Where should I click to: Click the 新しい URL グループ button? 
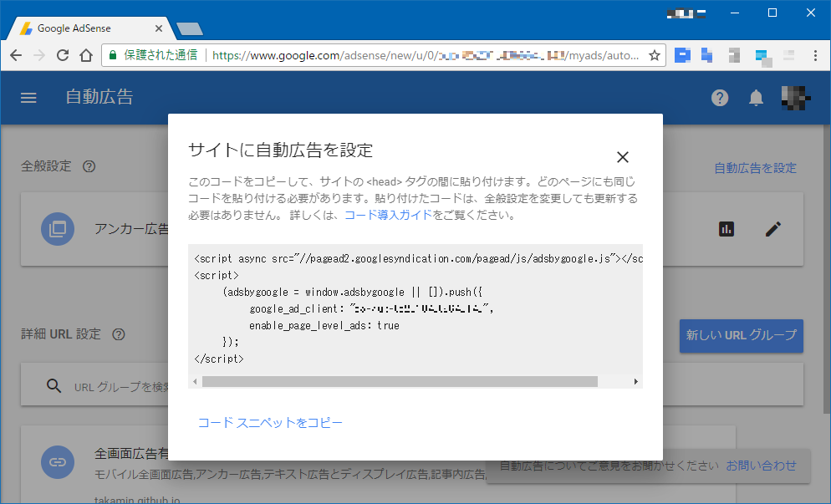[742, 335]
